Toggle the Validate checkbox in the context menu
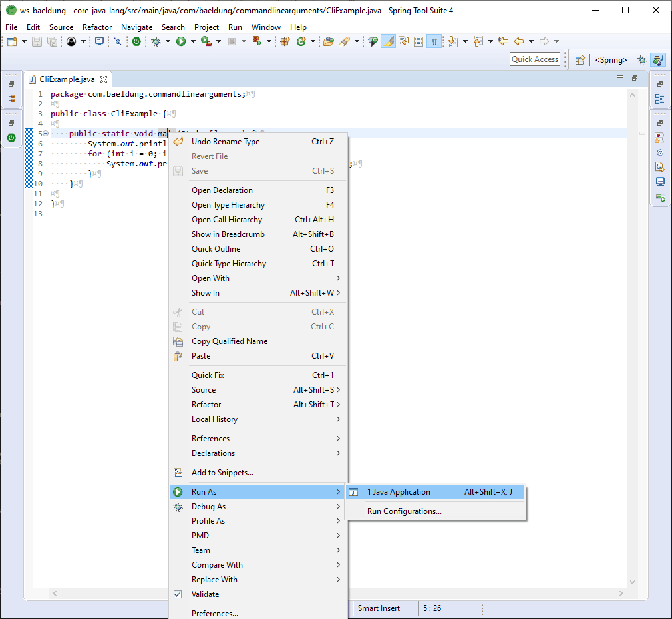The image size is (672, 619). [x=177, y=594]
